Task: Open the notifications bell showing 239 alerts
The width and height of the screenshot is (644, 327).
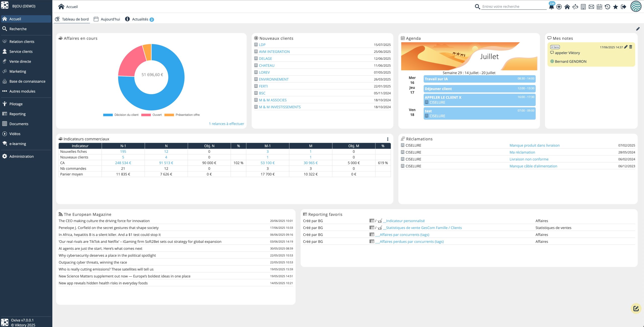Action: point(551,7)
